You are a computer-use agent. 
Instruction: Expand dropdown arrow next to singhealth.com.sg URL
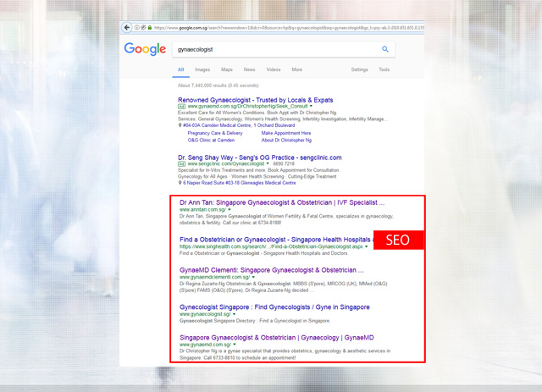click(x=367, y=246)
